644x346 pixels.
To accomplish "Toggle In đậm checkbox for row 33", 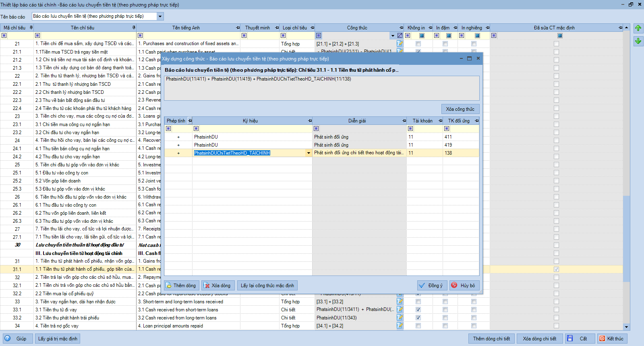I will [445, 301].
